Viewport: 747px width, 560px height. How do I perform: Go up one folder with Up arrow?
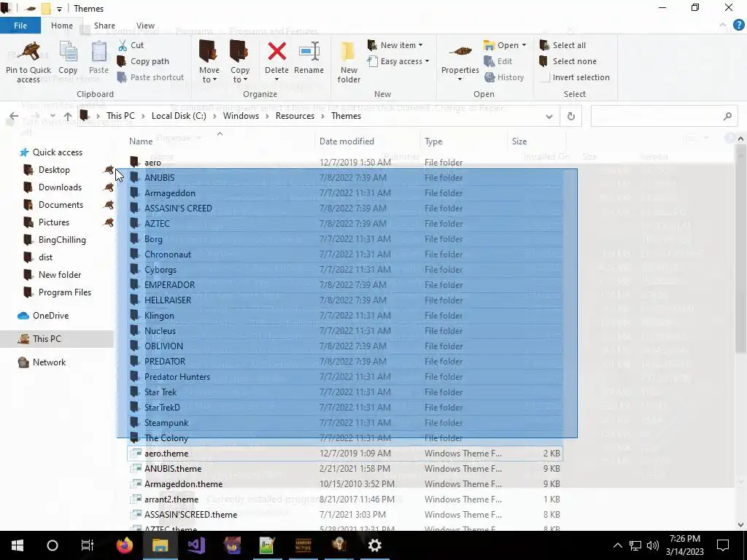pyautogui.click(x=68, y=116)
